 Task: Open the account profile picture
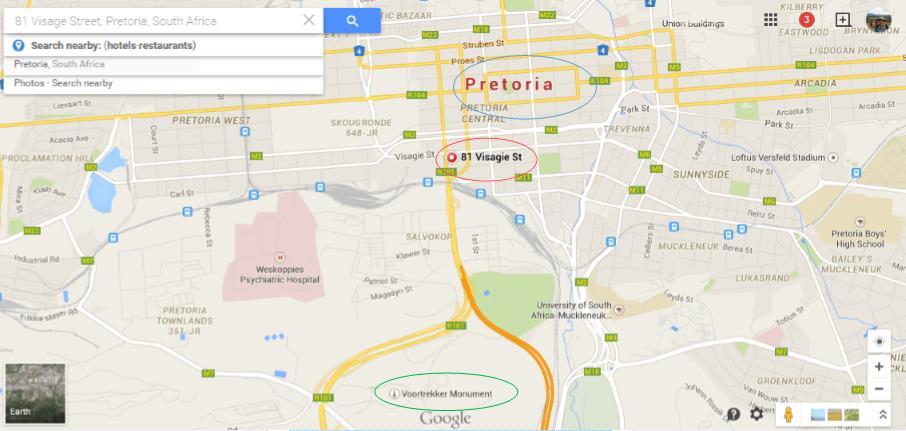(878, 20)
